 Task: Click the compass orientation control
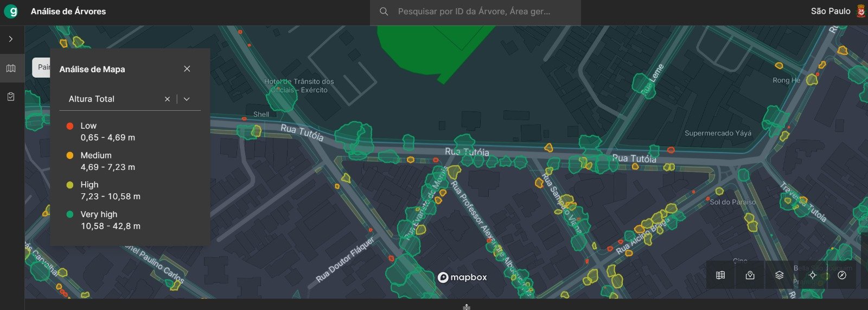pos(842,275)
